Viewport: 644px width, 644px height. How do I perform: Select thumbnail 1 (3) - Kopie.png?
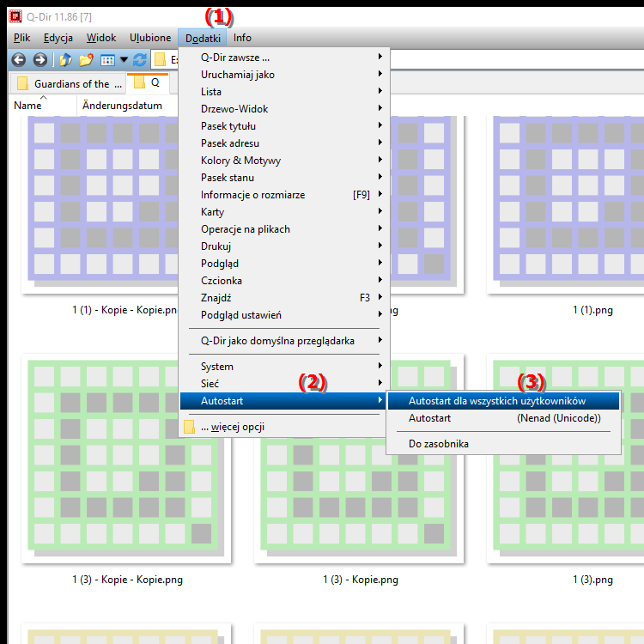(359, 501)
